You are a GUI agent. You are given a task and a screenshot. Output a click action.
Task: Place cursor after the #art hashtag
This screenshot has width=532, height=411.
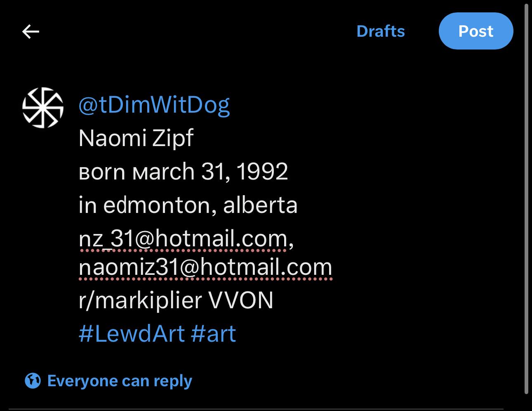pos(237,333)
